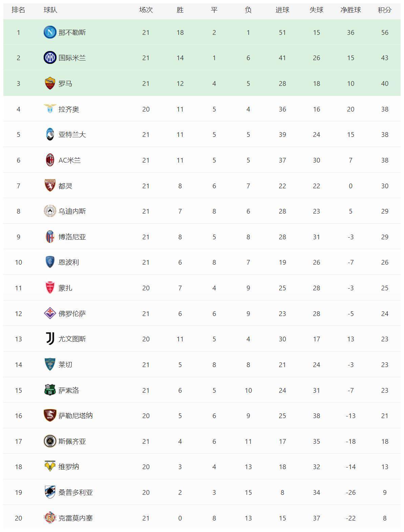This screenshot has width=404, height=532.
Task: Click the Sampdoria club badge
Action: pos(50,492)
